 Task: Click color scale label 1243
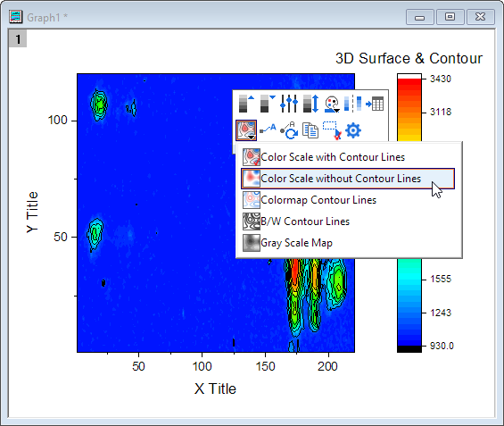tap(441, 313)
